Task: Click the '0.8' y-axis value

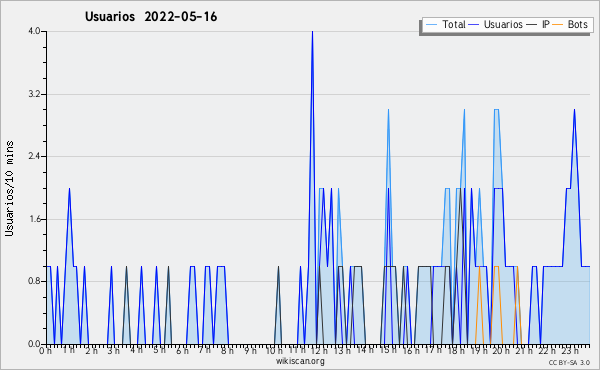Action: 34,282
